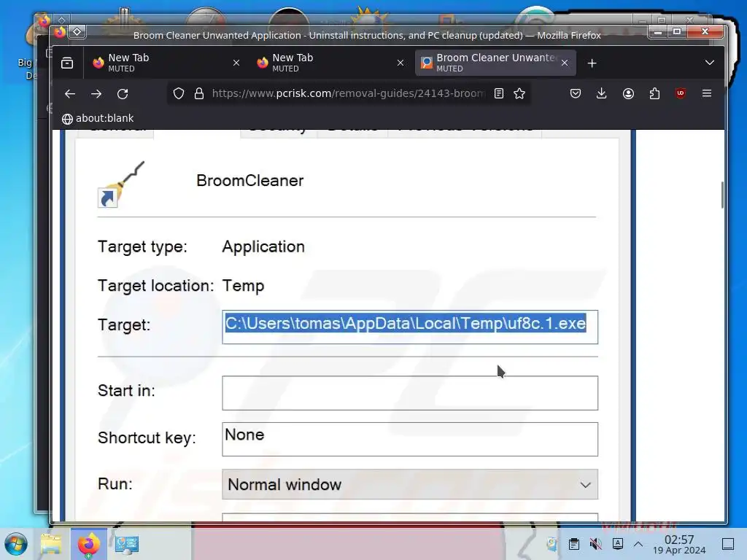Close the Broom Cleaner tab
The width and height of the screenshot is (747, 560).
[x=565, y=63]
